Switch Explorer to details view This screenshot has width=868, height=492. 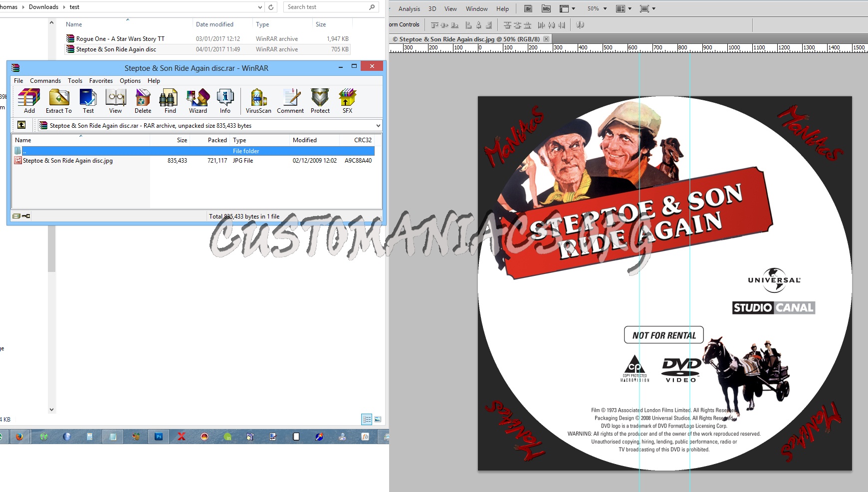[x=367, y=420]
